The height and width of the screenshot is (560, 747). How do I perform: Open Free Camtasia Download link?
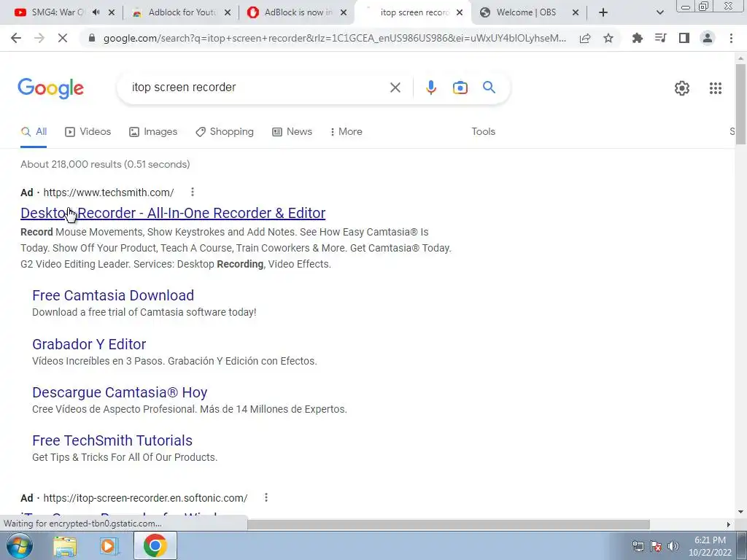point(113,295)
